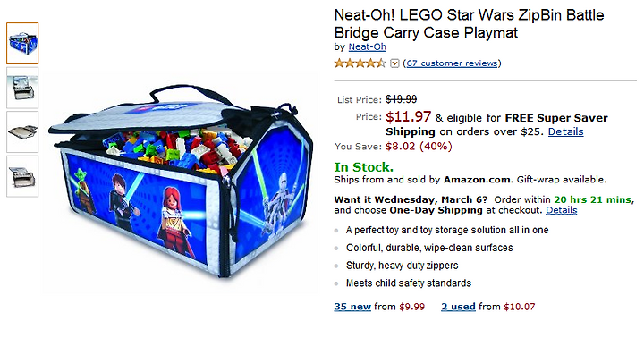Viewport: 644px width, 338px height.
Task: Click the gold star rating icons
Action: click(360, 63)
